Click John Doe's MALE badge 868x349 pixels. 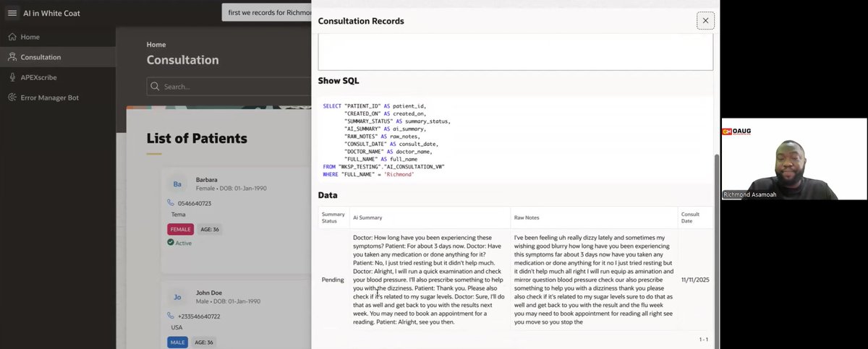click(x=177, y=342)
